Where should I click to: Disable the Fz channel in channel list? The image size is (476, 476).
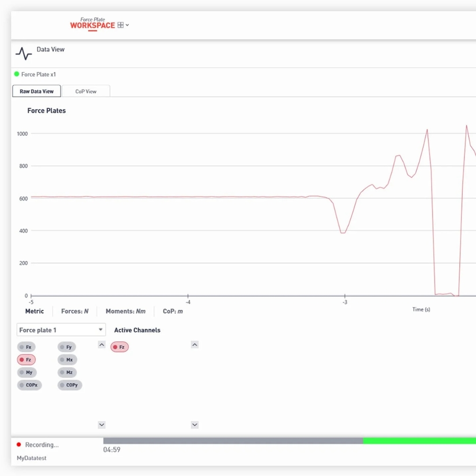(26, 360)
